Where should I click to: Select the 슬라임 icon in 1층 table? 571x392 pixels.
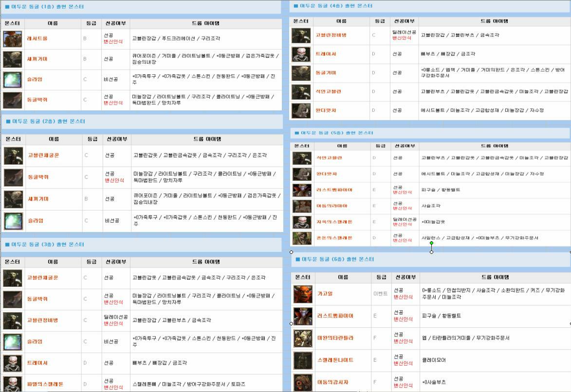(x=12, y=80)
